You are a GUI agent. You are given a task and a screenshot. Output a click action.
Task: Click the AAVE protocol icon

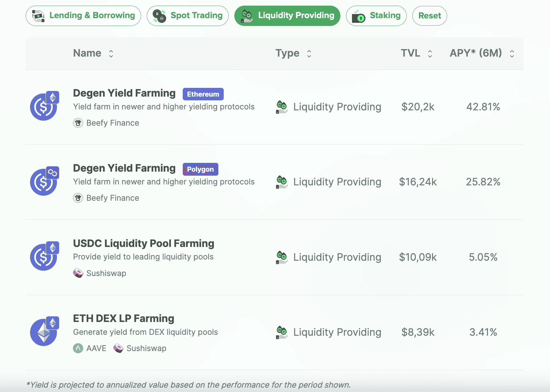coord(78,348)
